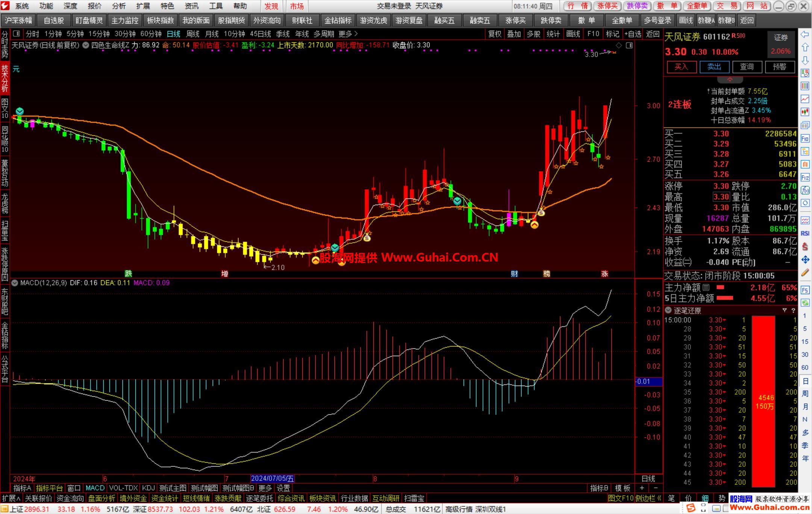Open the 分析 menu

click(119, 6)
